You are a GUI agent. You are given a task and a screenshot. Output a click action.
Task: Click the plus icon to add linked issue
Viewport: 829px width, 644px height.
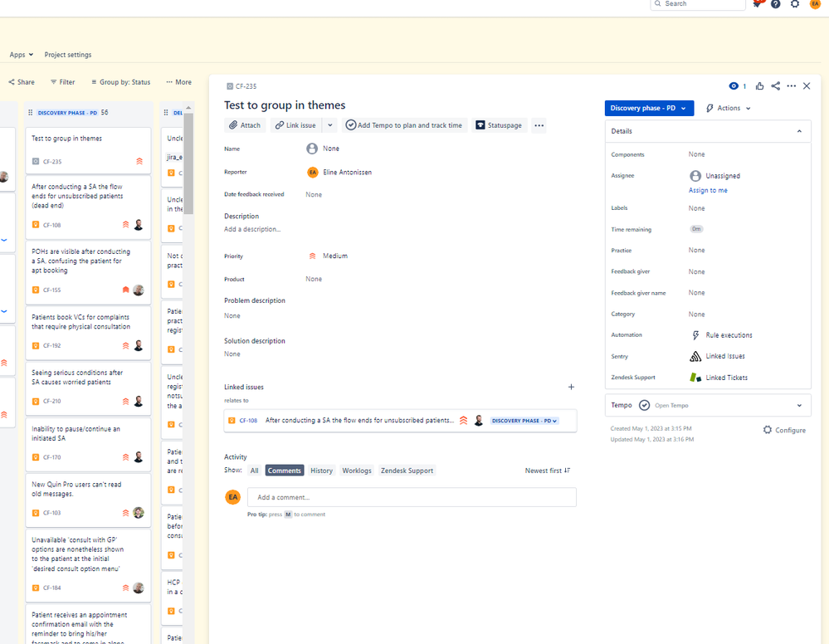coord(571,387)
